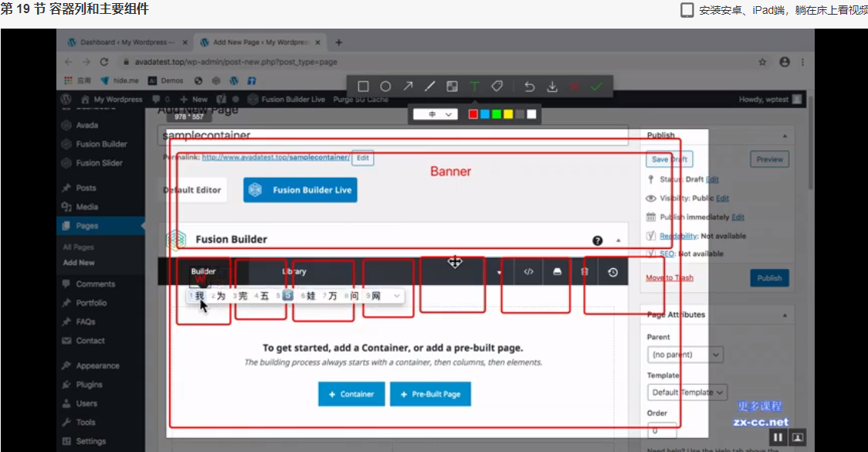The image size is (868, 452).
Task: Switch to the Library tab
Action: [x=294, y=271]
